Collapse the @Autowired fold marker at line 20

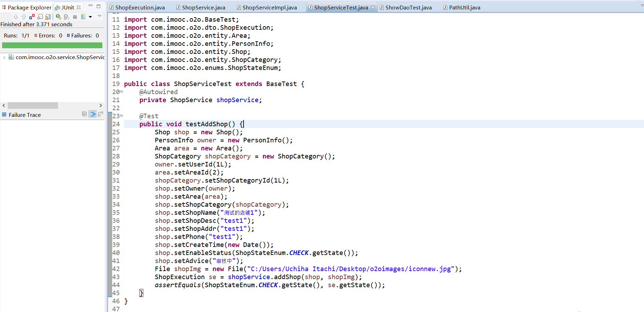[x=121, y=92]
